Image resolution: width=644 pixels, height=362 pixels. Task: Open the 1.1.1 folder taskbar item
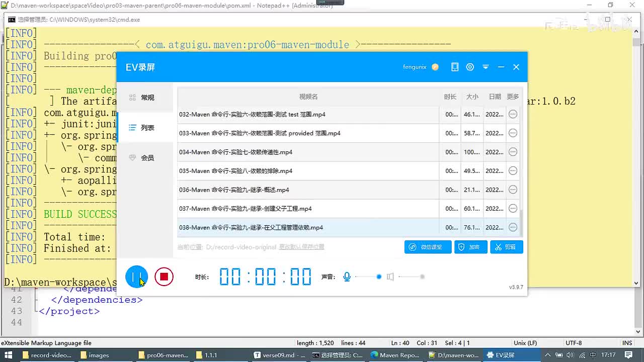point(221,355)
